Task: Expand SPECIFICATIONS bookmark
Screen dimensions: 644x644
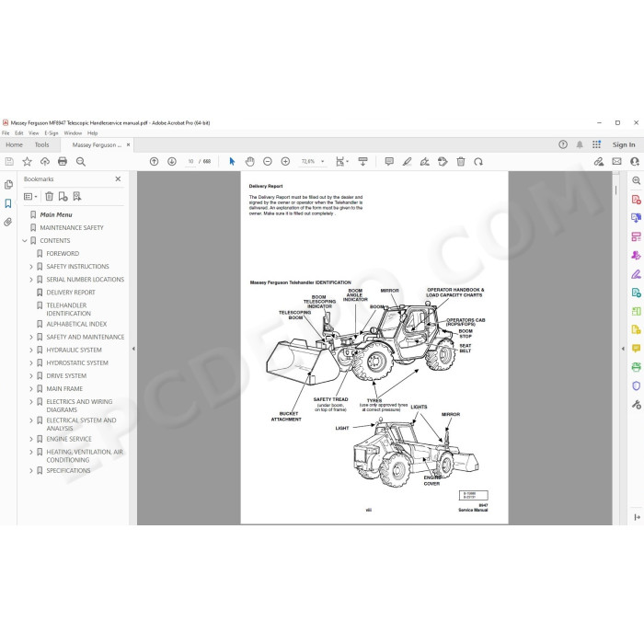Action: [x=31, y=471]
